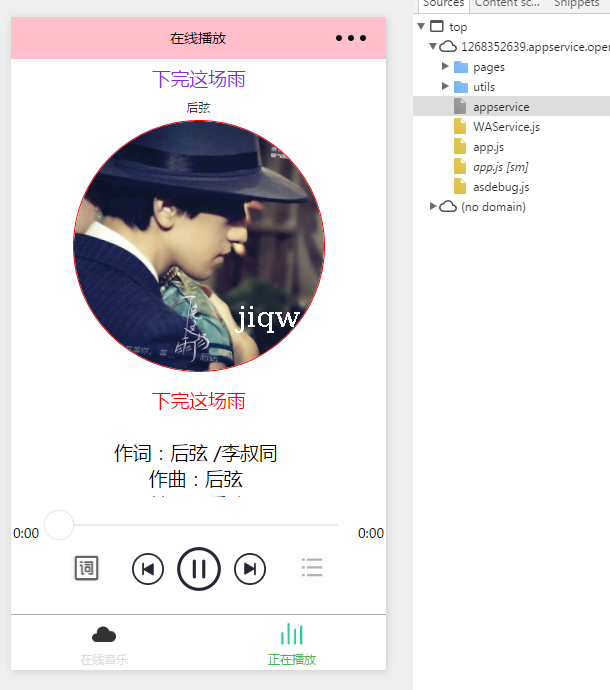Open the app.js [sm] source map file
The image size is (610, 690).
tap(500, 167)
